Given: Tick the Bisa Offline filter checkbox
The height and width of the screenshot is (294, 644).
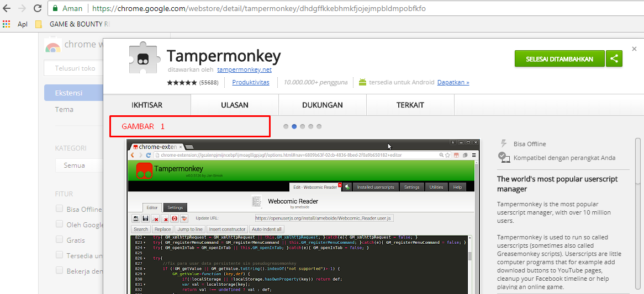Looking at the screenshot, I should click(x=60, y=209).
